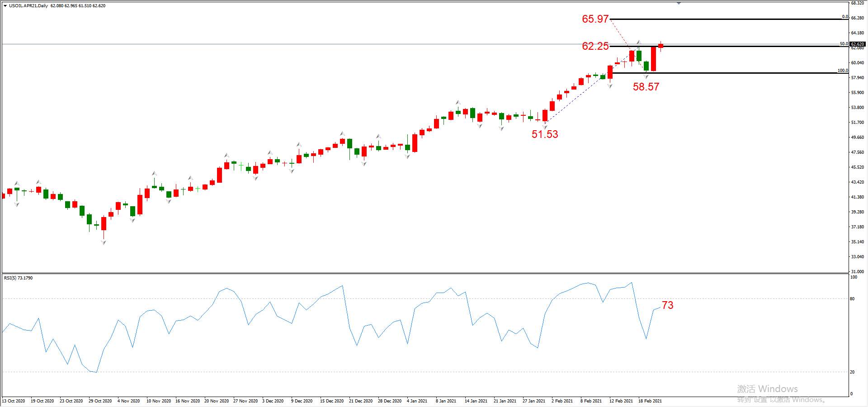Click the 29 Oct 2020 date label

(100, 401)
